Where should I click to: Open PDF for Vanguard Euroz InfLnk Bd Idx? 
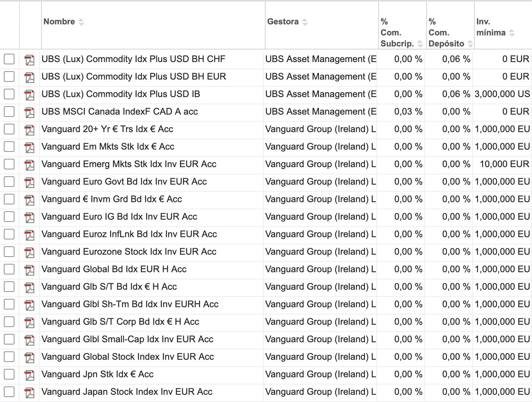click(29, 235)
